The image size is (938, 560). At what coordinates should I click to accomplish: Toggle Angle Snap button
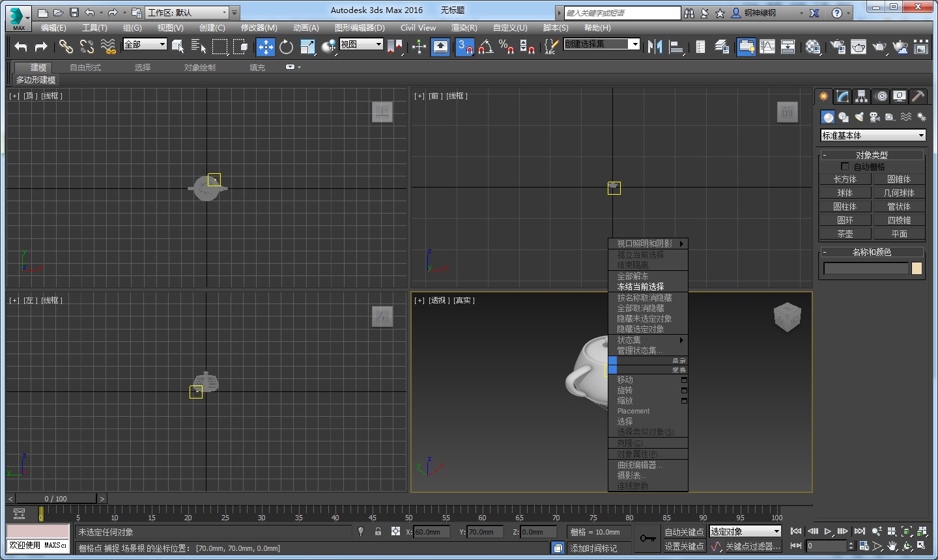[x=486, y=46]
